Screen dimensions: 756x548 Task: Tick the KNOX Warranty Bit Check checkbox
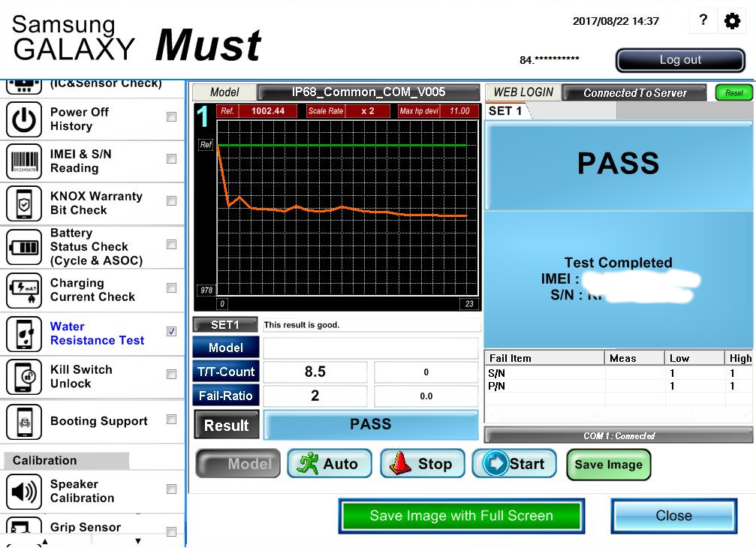[x=171, y=200]
